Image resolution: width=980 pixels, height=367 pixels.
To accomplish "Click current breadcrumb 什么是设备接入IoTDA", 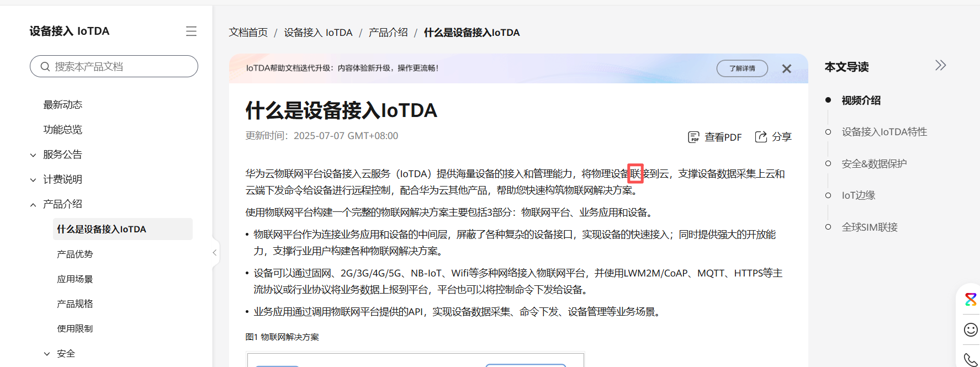I will tap(472, 33).
